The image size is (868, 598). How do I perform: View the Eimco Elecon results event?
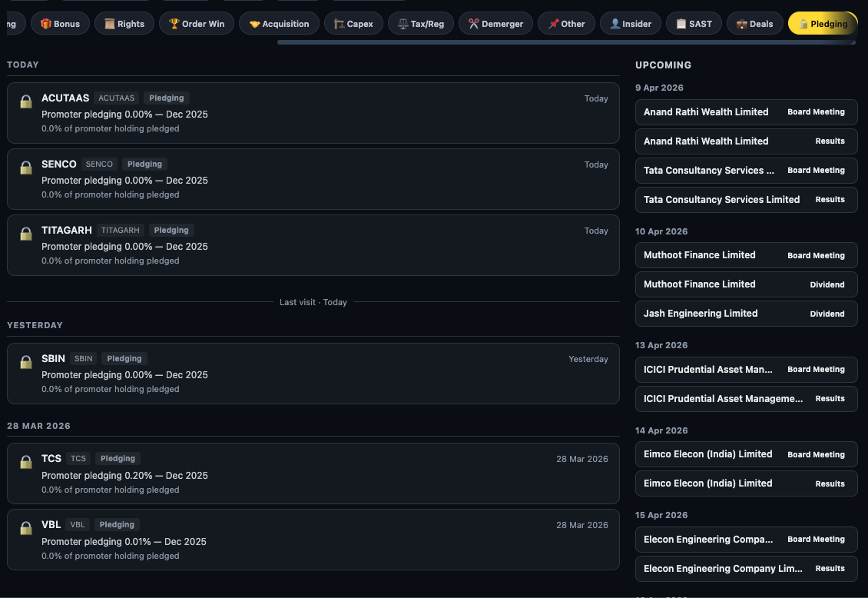click(746, 483)
